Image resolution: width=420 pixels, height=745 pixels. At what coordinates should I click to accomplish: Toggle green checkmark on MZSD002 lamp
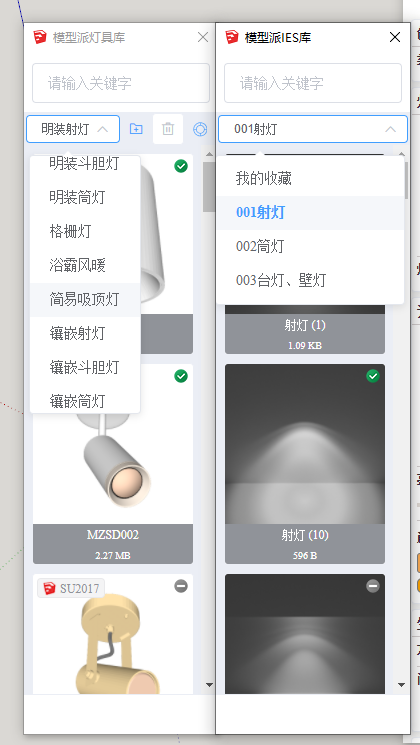click(181, 376)
